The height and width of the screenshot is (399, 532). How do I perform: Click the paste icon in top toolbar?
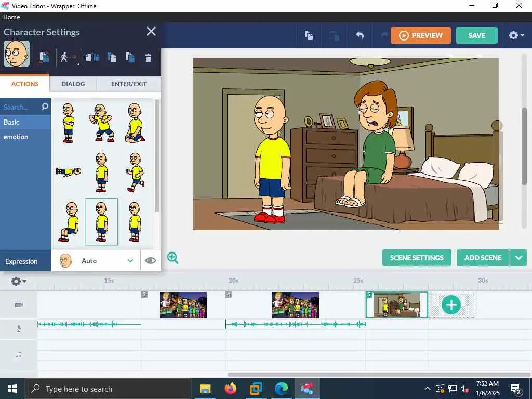coord(334,35)
